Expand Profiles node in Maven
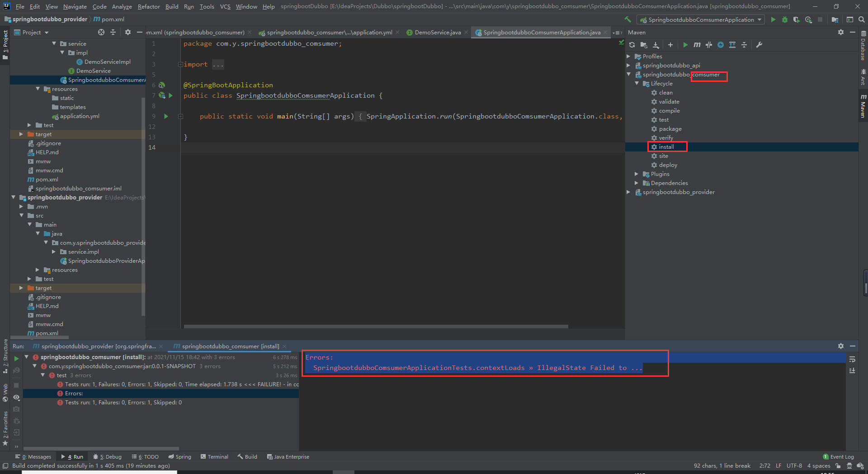 [628, 57]
